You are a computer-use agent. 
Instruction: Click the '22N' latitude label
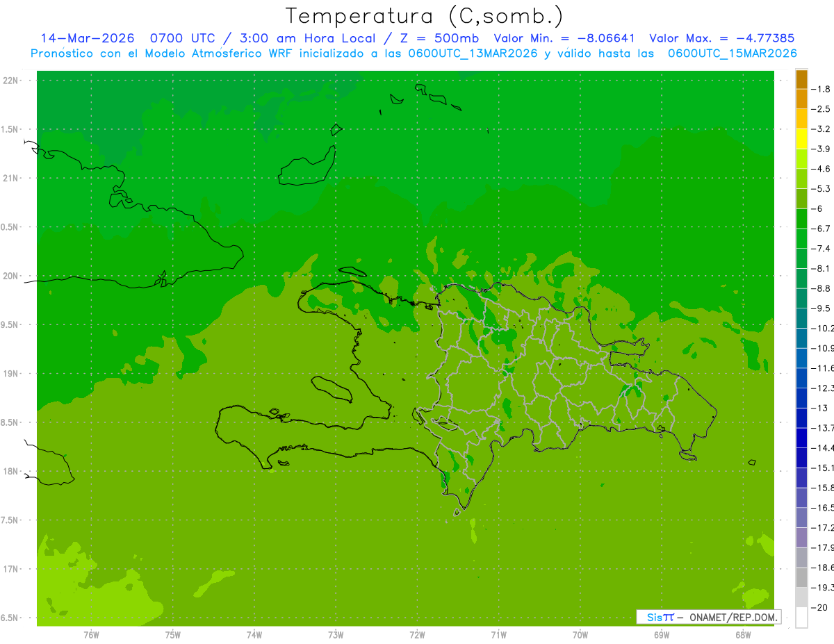point(10,81)
